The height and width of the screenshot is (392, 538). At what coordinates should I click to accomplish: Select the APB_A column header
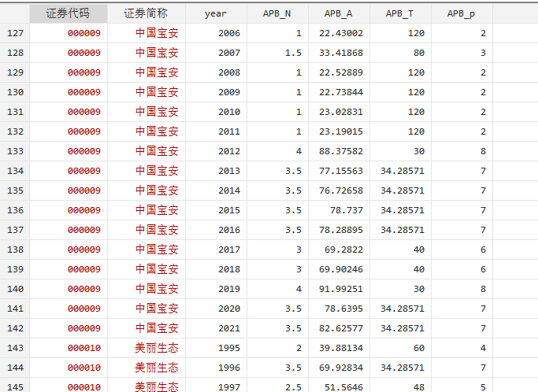click(339, 13)
